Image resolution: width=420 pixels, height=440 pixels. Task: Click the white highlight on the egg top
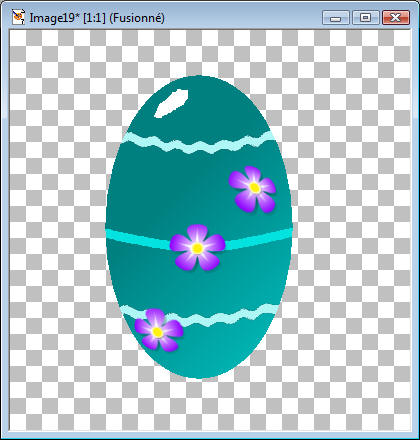click(171, 103)
